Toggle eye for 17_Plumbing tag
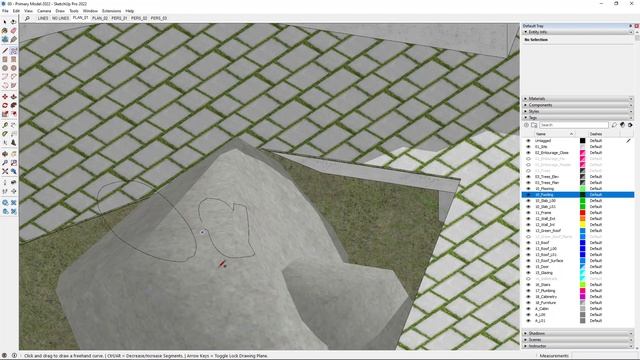The image size is (640, 360). click(x=528, y=291)
